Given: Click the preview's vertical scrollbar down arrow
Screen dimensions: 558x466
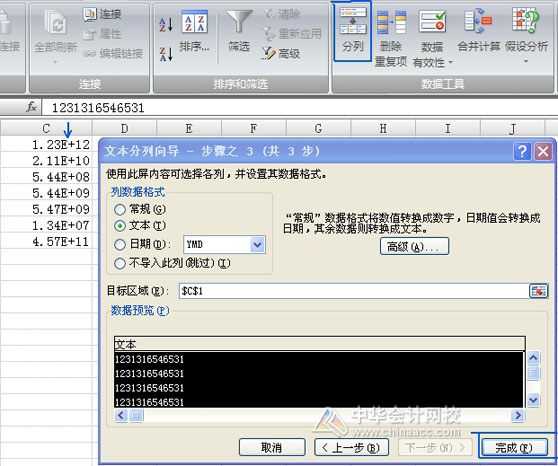Looking at the screenshot, I should click(x=533, y=400).
